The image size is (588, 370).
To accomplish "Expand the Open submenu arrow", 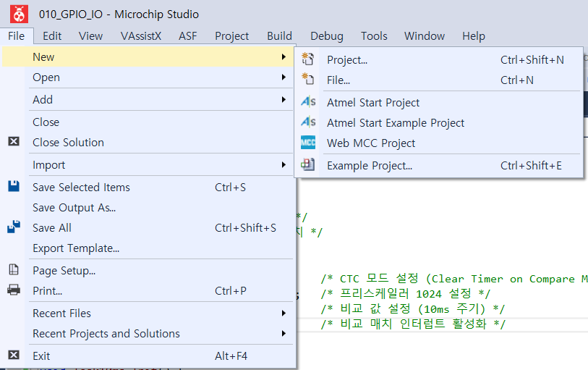I will coord(284,77).
